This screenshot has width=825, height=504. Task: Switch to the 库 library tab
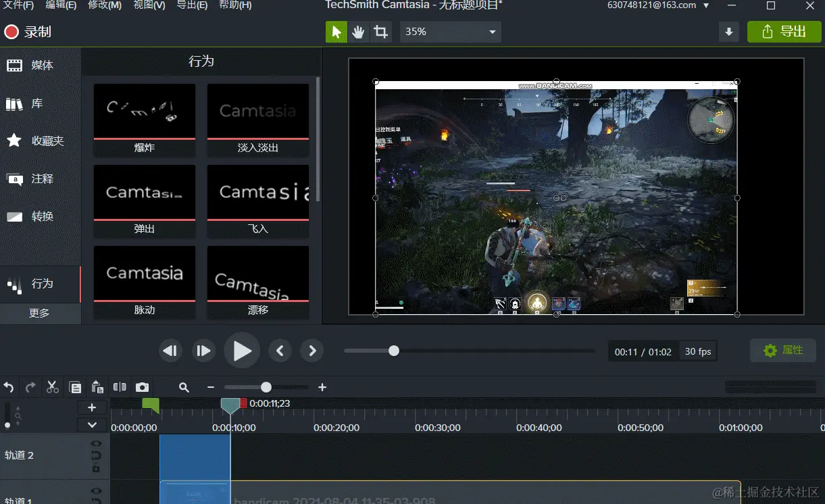tap(41, 103)
